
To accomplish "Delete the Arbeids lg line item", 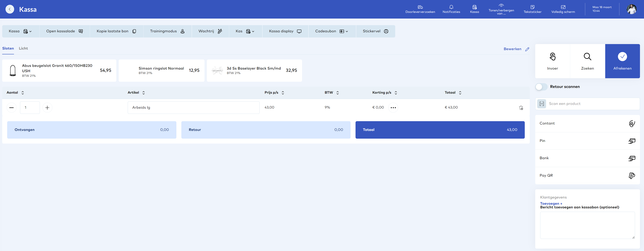I will [x=521, y=108].
